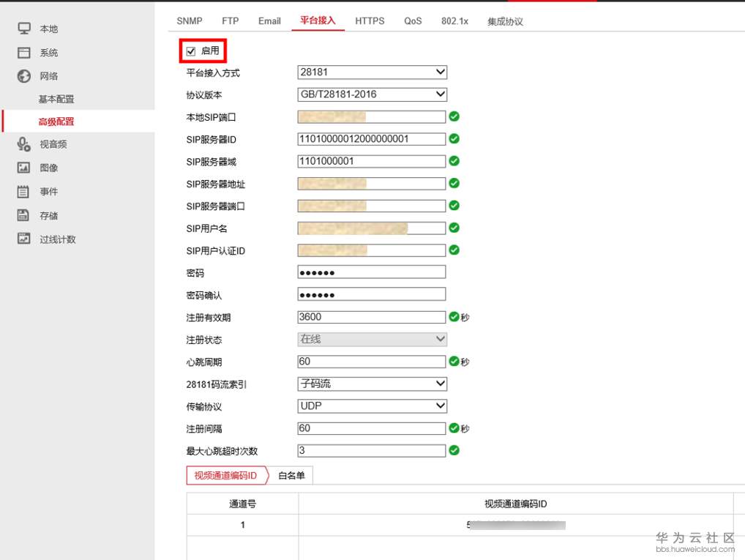The image size is (745, 560).
Task: Open the 网络 sidebar menu label
Action: pyautogui.click(x=48, y=76)
